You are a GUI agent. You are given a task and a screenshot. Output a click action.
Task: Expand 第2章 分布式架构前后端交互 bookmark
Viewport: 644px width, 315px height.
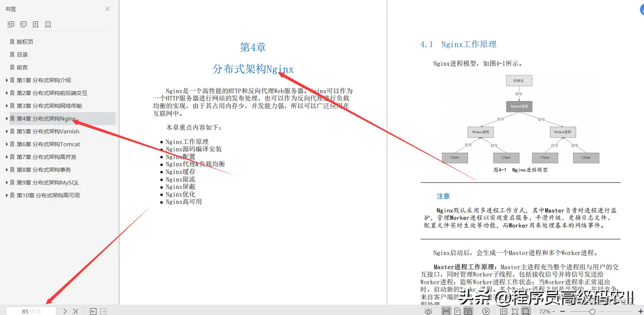[x=7, y=93]
